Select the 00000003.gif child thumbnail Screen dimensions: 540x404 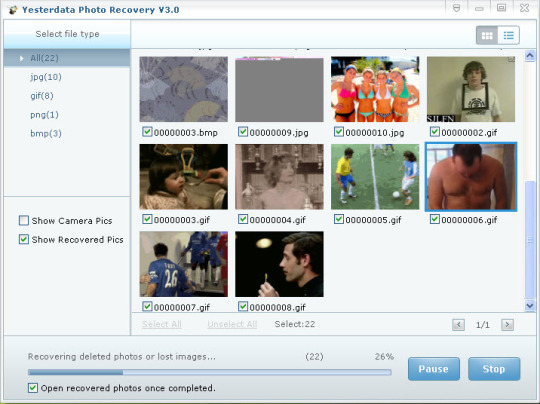(184, 177)
